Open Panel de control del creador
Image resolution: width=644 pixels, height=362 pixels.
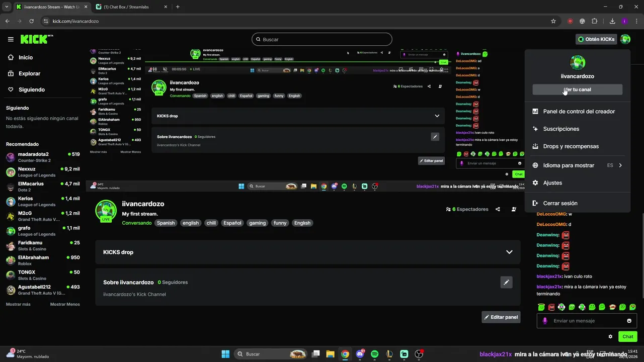tap(578, 112)
